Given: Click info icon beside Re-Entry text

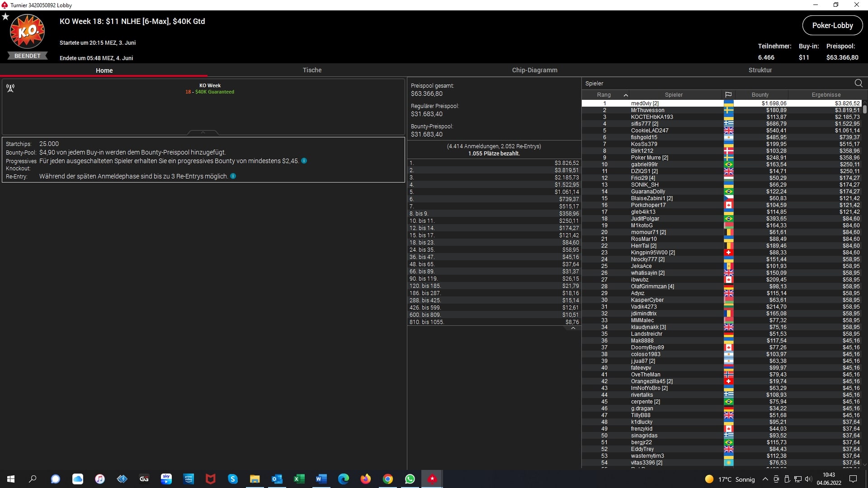Looking at the screenshot, I should point(233,176).
